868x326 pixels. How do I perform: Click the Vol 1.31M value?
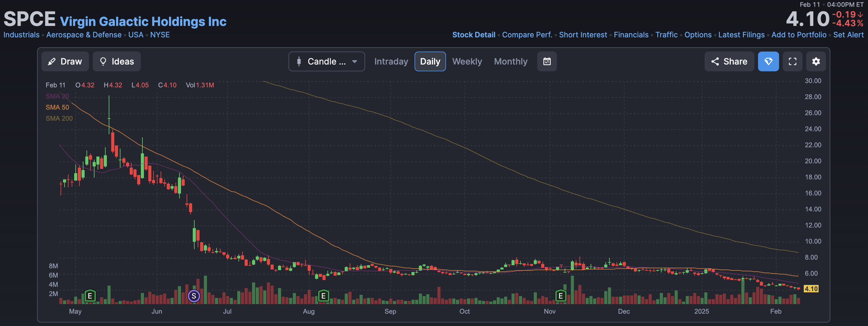[x=200, y=85]
